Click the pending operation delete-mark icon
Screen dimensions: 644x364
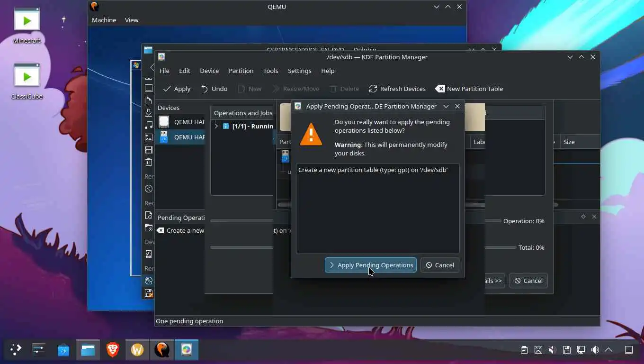click(x=161, y=230)
